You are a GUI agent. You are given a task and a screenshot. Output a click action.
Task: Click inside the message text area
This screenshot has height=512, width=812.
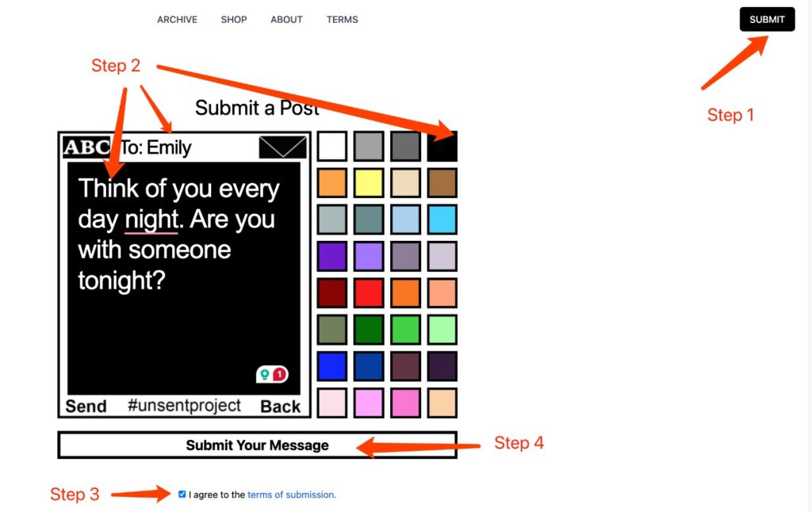(183, 317)
